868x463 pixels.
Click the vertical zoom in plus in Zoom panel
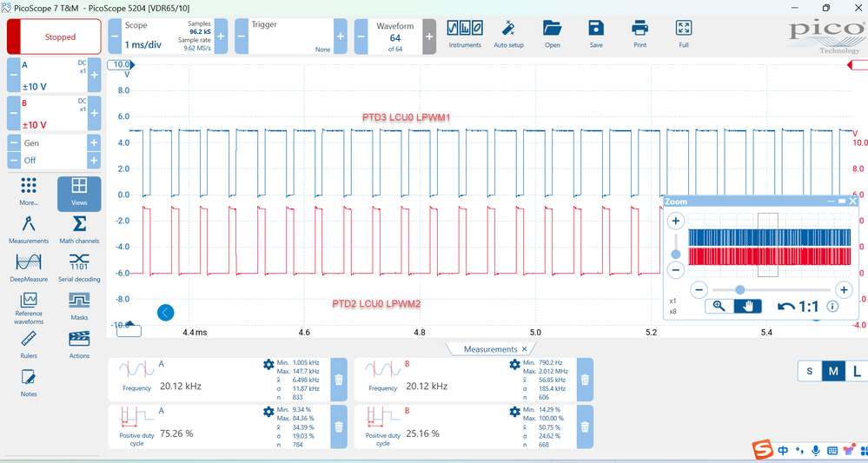tap(675, 222)
